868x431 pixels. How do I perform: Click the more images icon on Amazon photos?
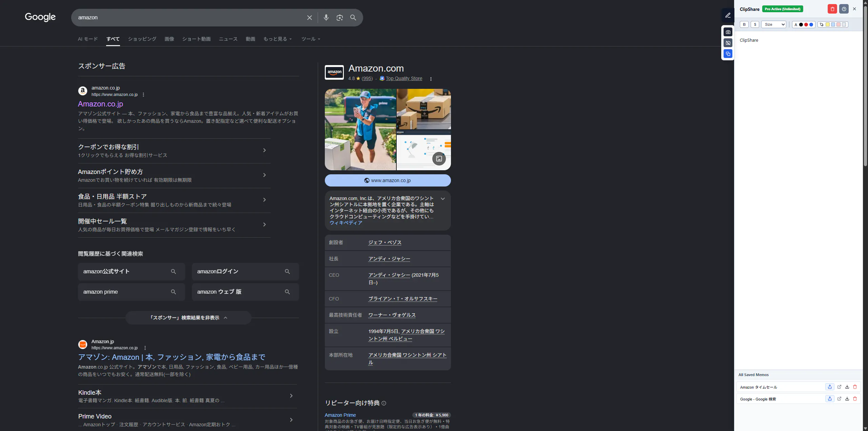pos(439,159)
